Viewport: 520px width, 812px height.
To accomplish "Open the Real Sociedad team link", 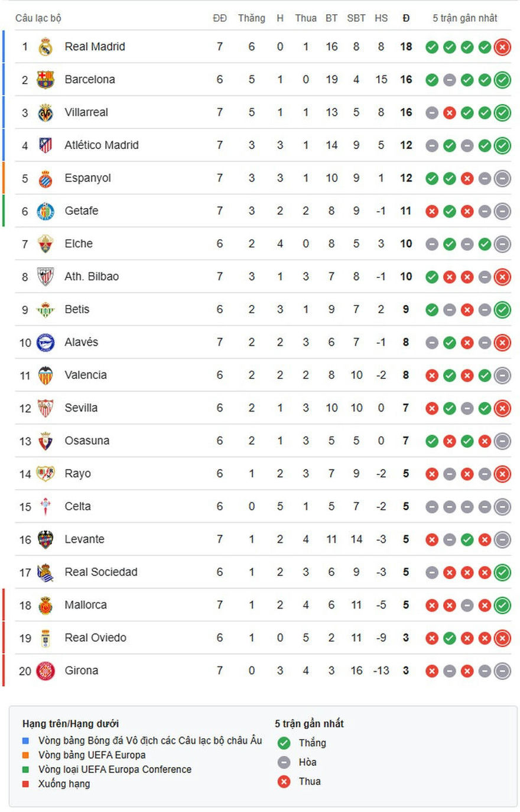I will [x=100, y=572].
